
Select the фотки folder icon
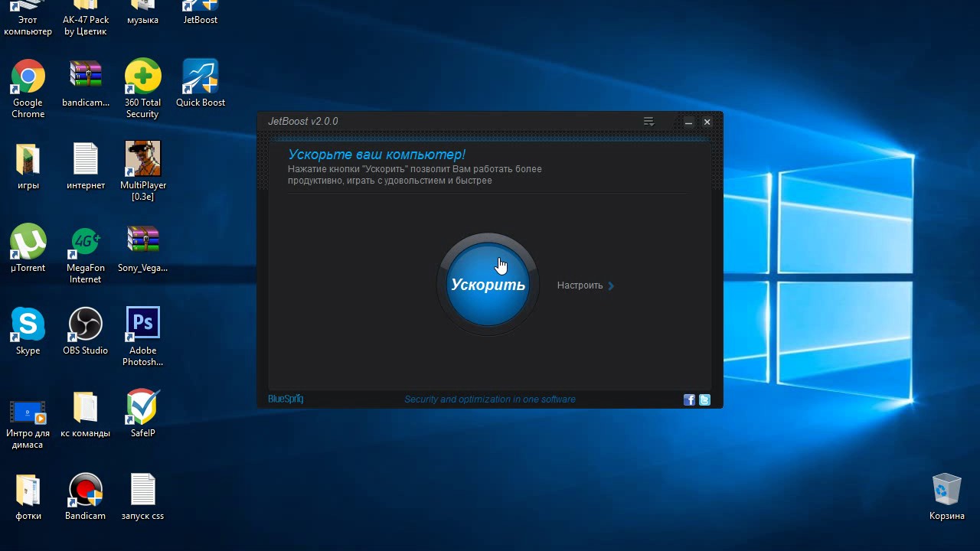pyautogui.click(x=28, y=497)
